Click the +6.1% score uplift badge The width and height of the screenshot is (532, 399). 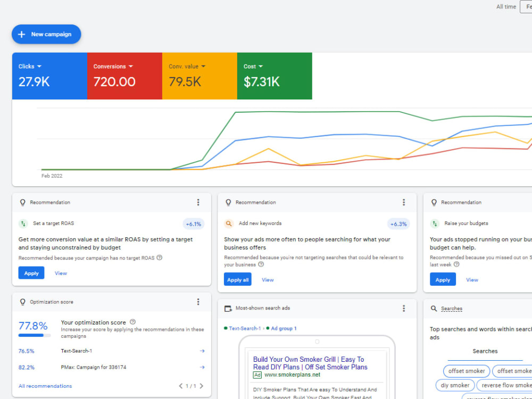pyautogui.click(x=194, y=224)
